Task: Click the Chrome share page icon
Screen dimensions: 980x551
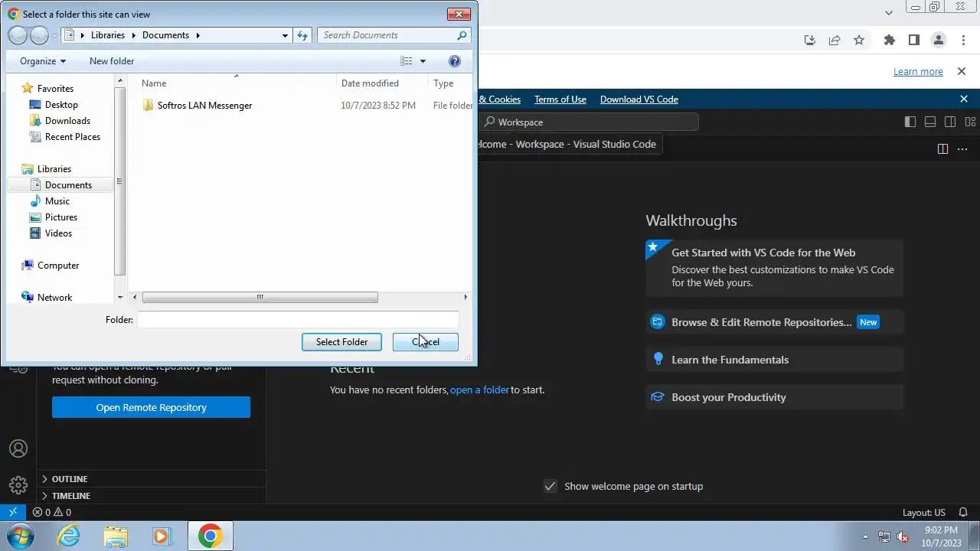Action: tap(835, 40)
